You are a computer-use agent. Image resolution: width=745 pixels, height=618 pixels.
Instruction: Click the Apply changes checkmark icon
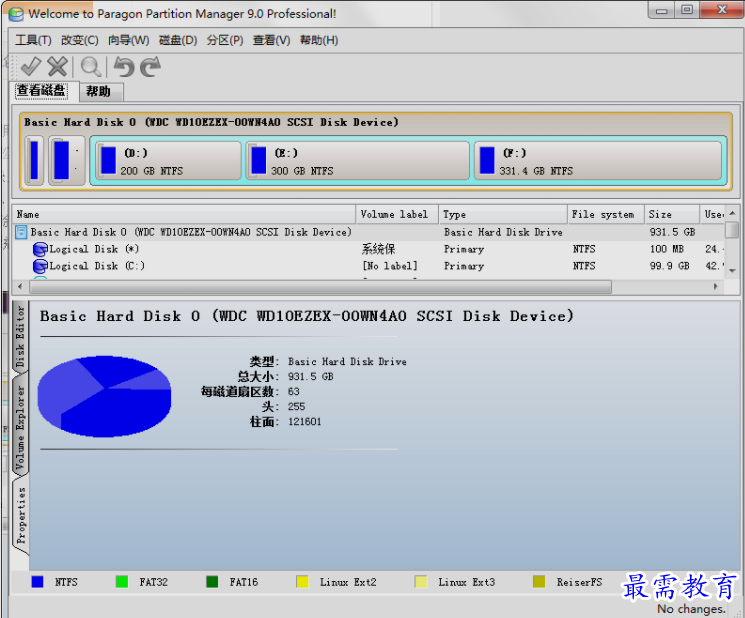point(31,67)
